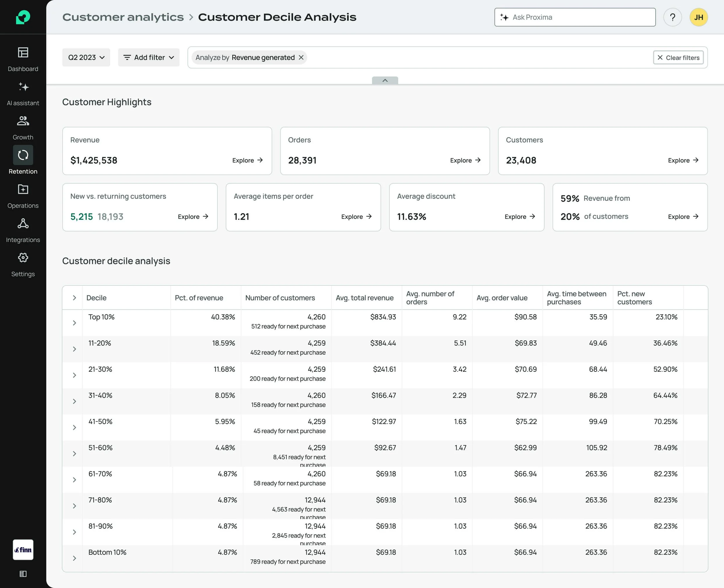This screenshot has height=588, width=724.
Task: Open the AI assistant sparkle icon
Action: [23, 87]
